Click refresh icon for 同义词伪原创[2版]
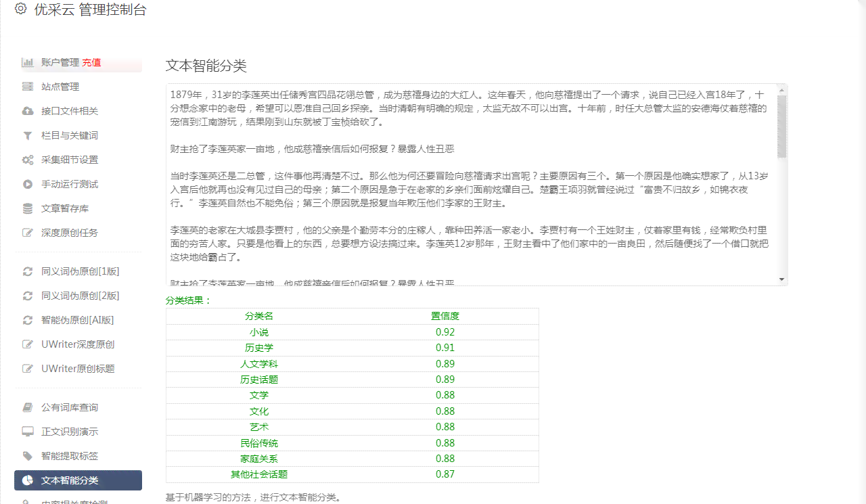The width and height of the screenshot is (866, 504). 28,296
